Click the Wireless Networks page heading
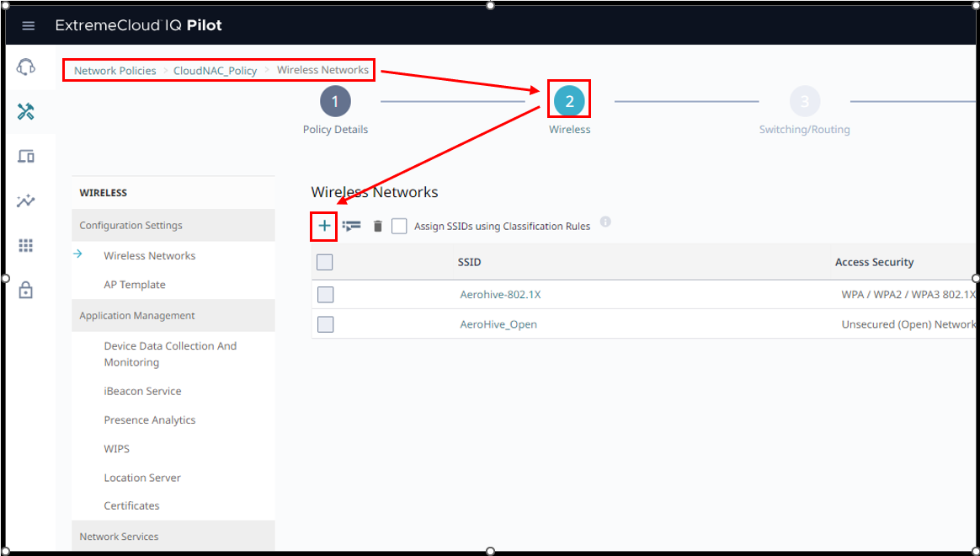980x556 pixels. [375, 192]
